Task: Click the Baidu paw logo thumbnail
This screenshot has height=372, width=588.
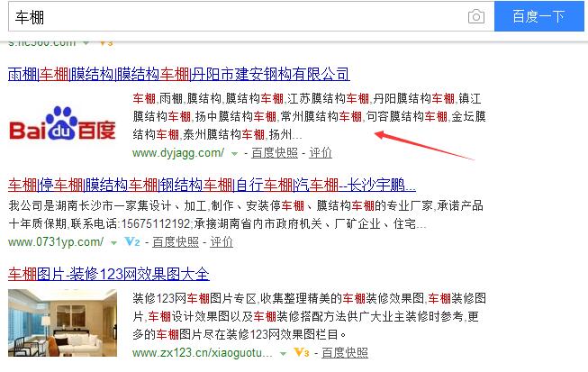Action: click(x=63, y=131)
